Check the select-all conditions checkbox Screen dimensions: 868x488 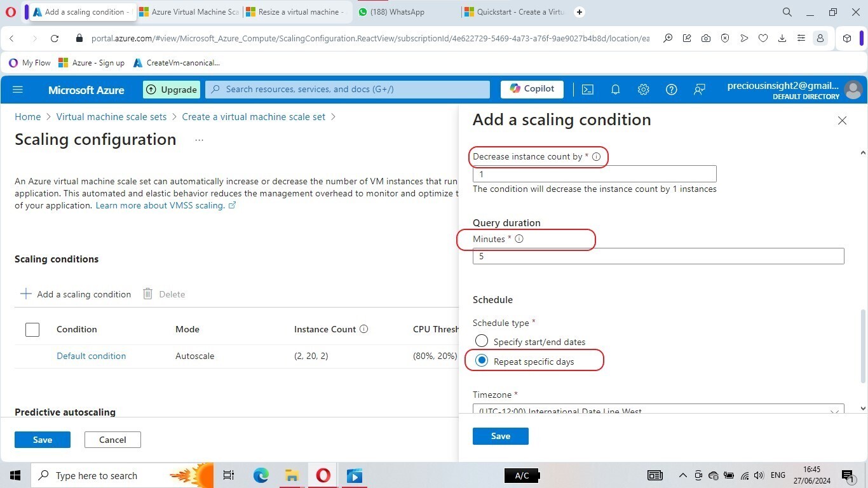pos(32,329)
